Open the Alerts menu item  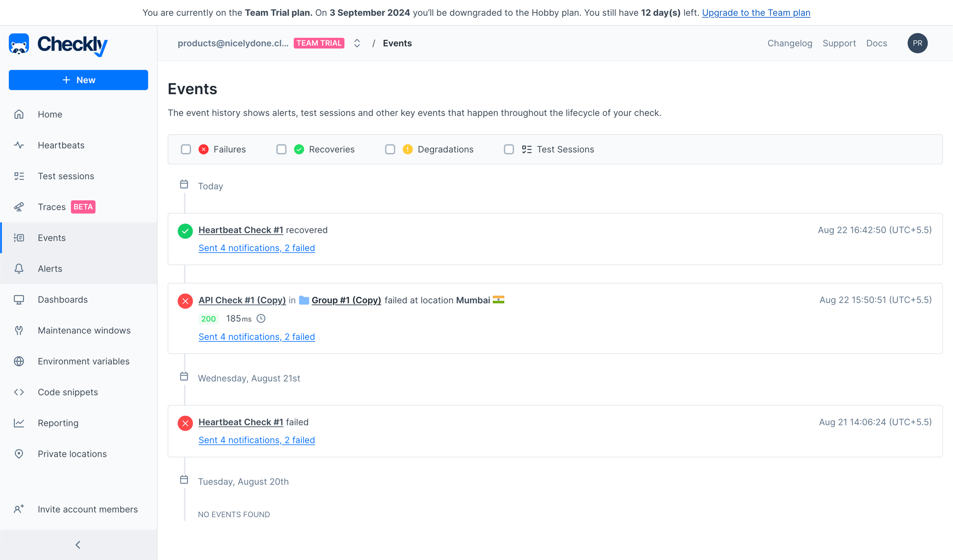pyautogui.click(x=79, y=269)
